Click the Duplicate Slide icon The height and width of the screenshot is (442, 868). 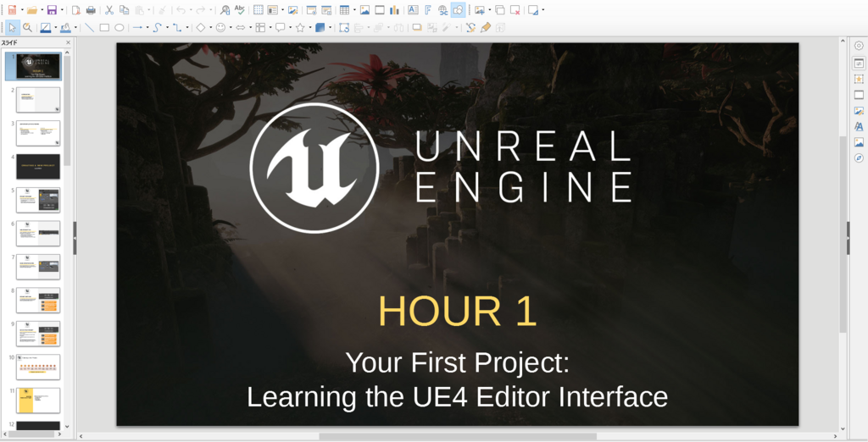[500, 10]
